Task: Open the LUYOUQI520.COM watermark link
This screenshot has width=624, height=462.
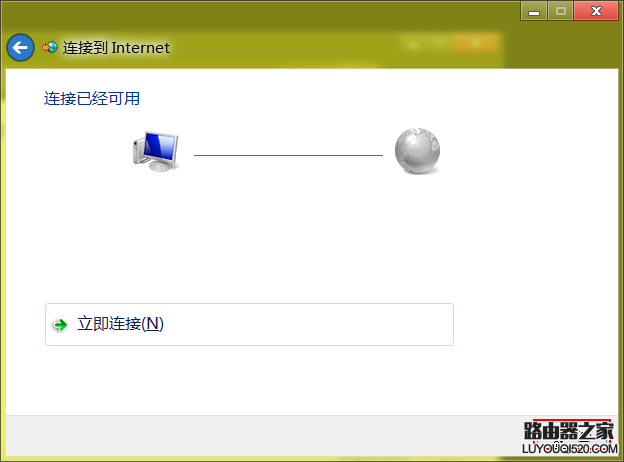Action: 570,449
